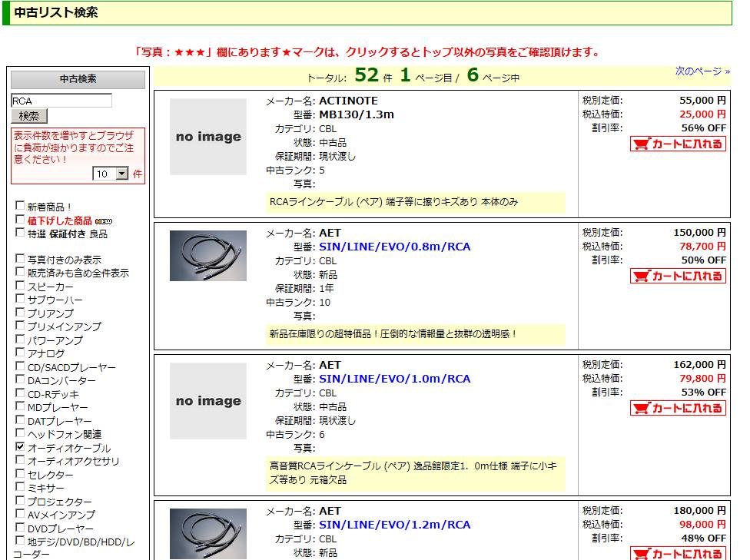The width and height of the screenshot is (750, 560).
Task: Add AET SIN/LINE/EVO/0.8m to cart
Action: point(678,276)
